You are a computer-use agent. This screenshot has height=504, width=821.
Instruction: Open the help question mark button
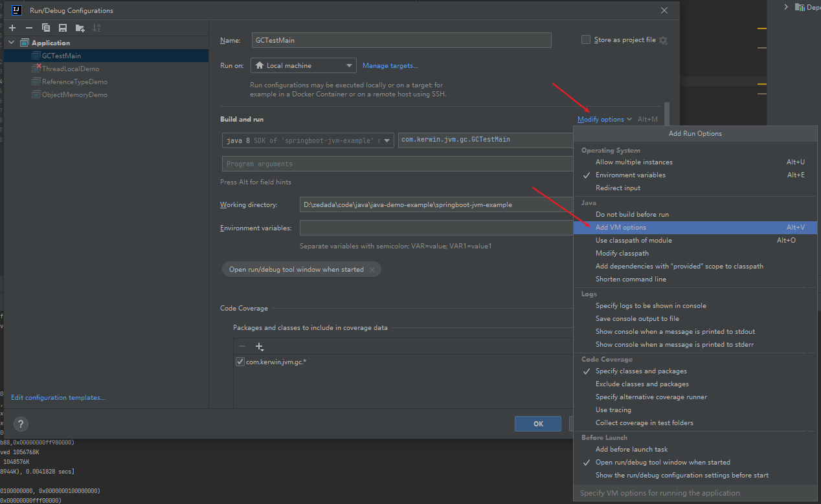coord(21,424)
